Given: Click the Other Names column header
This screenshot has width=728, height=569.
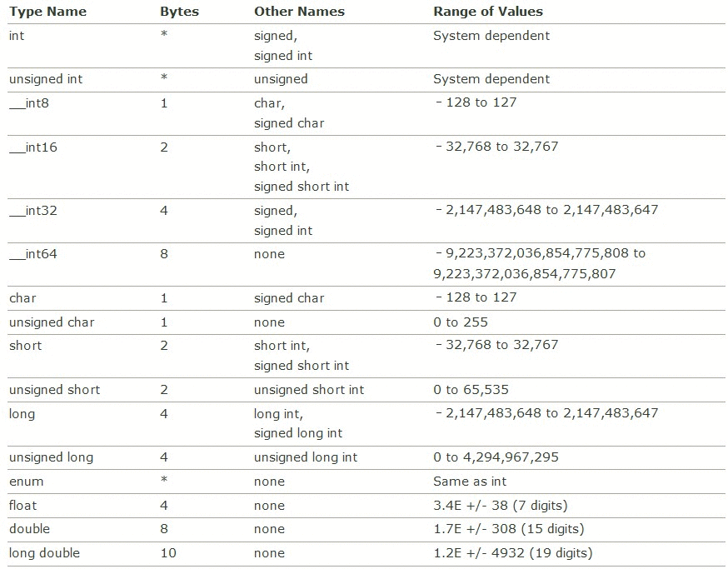Looking at the screenshot, I should click(x=299, y=12).
